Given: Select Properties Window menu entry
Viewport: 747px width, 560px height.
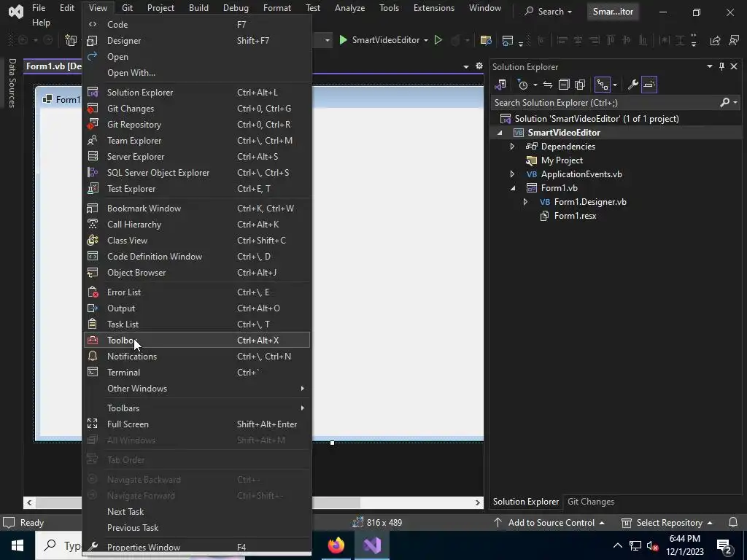Looking at the screenshot, I should [197, 547].
